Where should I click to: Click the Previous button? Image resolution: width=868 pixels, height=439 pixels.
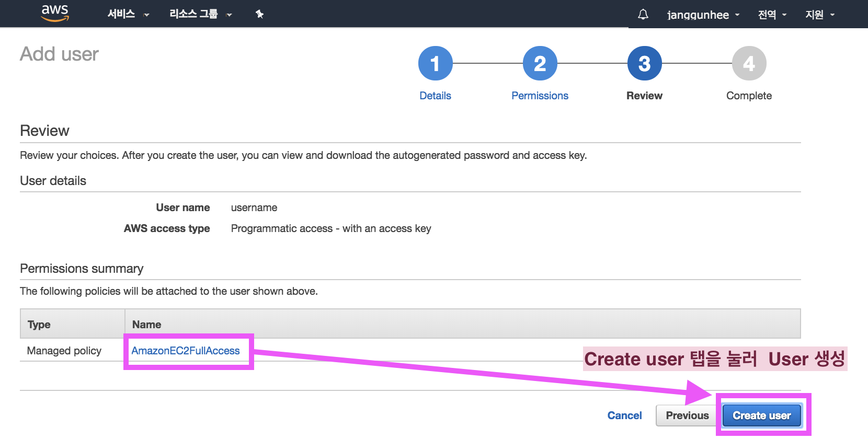click(x=687, y=415)
